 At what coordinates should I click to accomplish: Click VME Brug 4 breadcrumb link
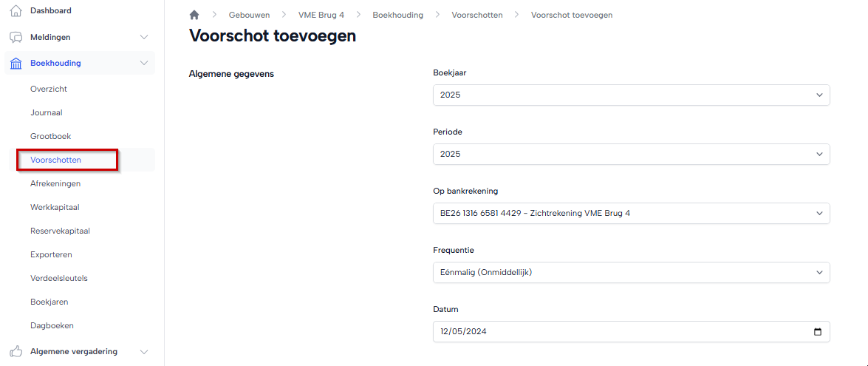coord(321,15)
